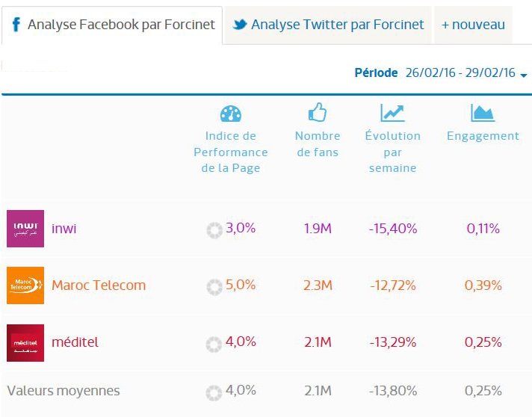
Task: Click the Facebook icon in first tab
Action: [16, 25]
